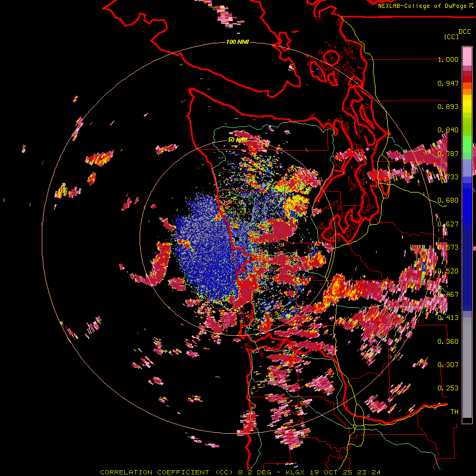The image size is (476, 476).
Task: Select the 0.893 scale value
Action: coord(448,106)
